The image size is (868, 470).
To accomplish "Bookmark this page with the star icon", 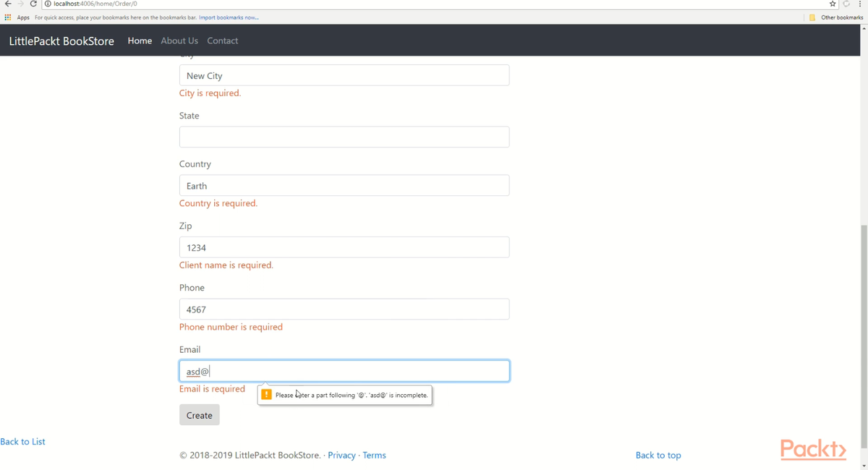I will coord(833,4).
